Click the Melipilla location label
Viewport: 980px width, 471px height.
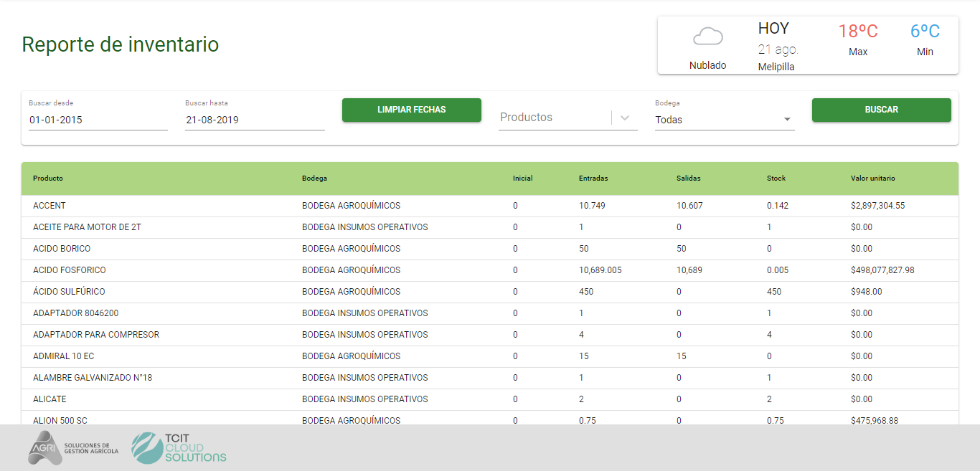click(x=776, y=67)
